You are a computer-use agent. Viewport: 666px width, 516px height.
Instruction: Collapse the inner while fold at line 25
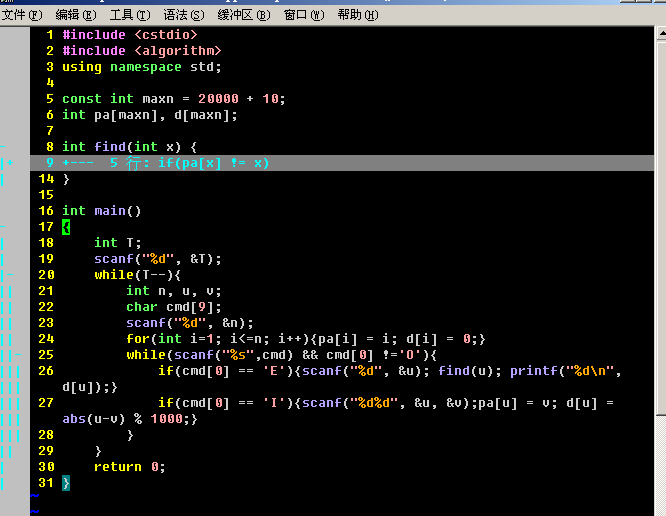(x=18, y=355)
